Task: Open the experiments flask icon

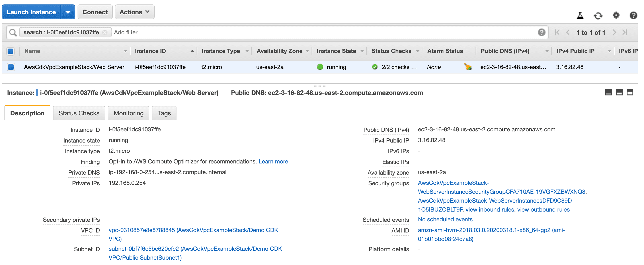Action: point(580,16)
